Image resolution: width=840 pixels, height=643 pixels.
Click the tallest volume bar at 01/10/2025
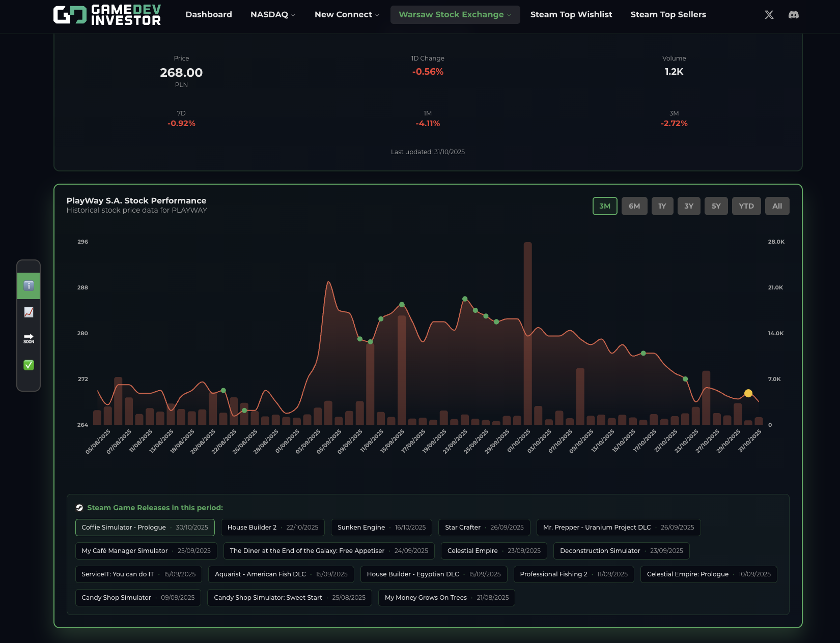527,333
